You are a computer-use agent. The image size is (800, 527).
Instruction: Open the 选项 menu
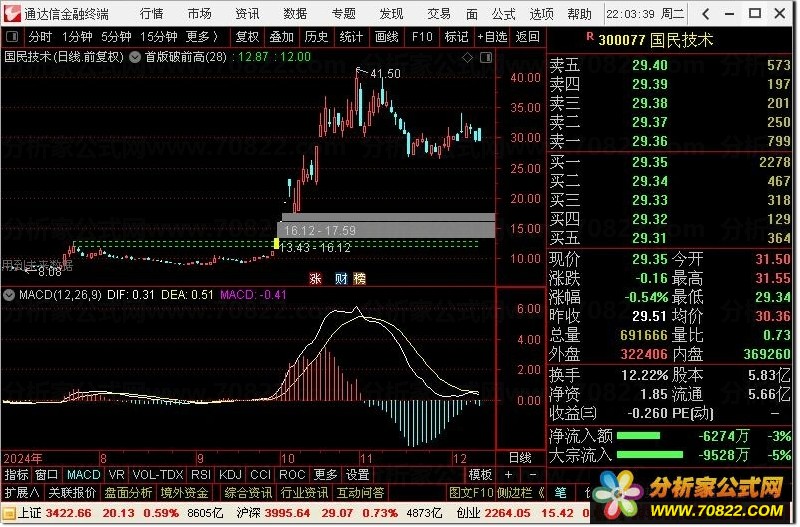click(x=541, y=14)
